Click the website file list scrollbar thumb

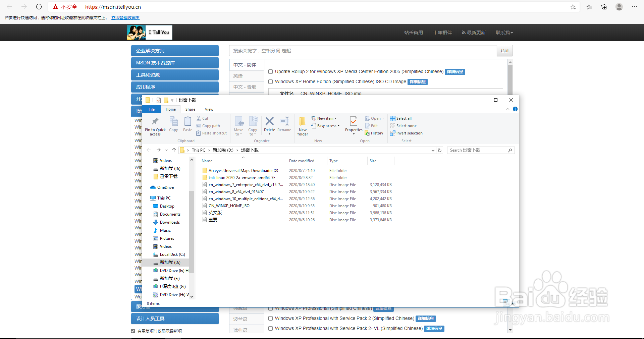click(x=510, y=79)
